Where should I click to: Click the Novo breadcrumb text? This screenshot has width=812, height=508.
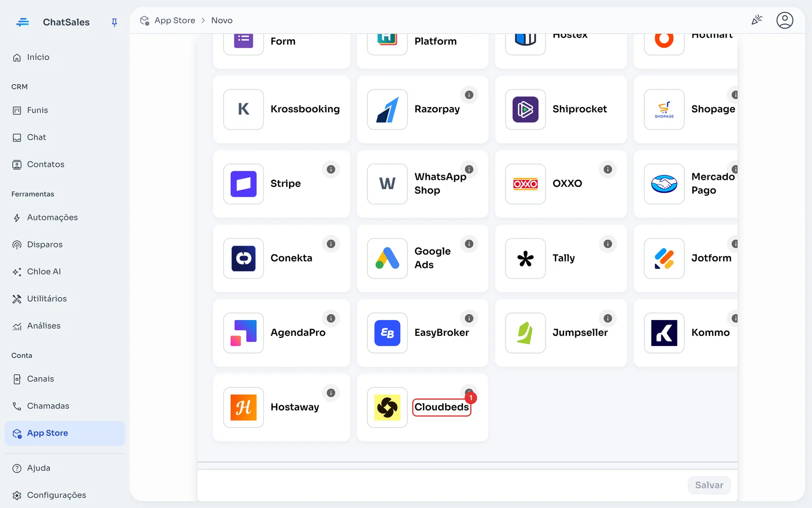coord(222,20)
